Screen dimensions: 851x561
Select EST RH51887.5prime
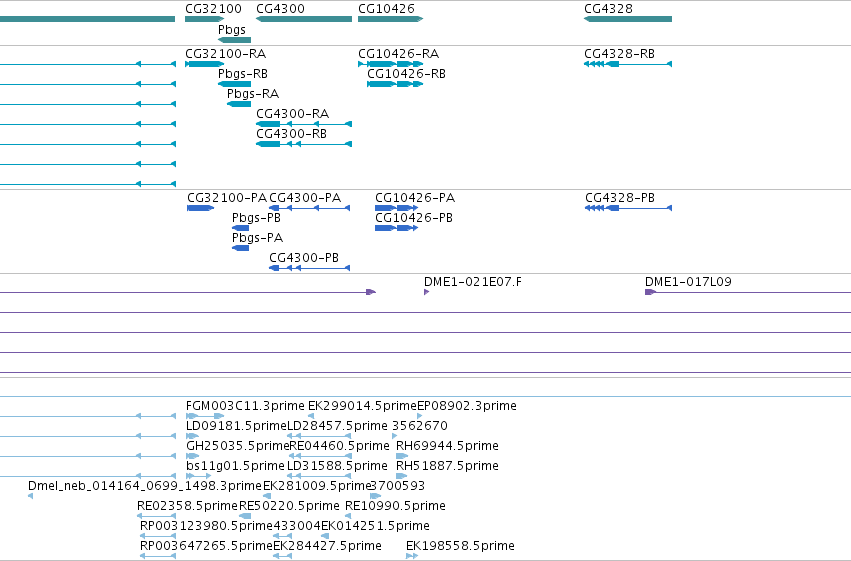[402, 476]
